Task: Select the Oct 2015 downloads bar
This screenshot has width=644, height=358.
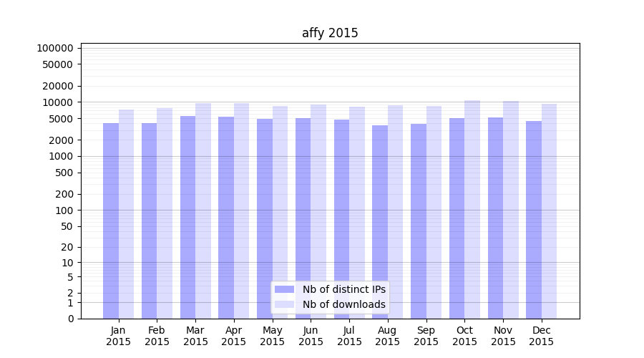Action: [x=472, y=210]
